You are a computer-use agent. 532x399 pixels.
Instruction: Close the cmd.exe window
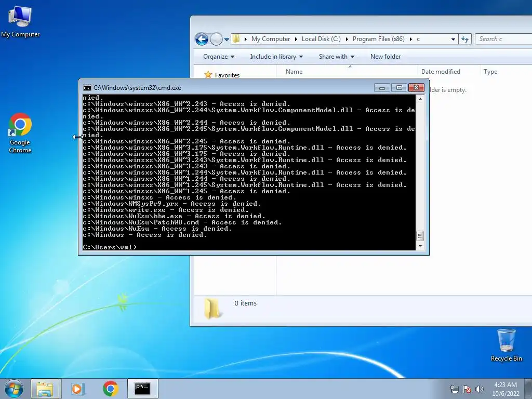click(416, 88)
